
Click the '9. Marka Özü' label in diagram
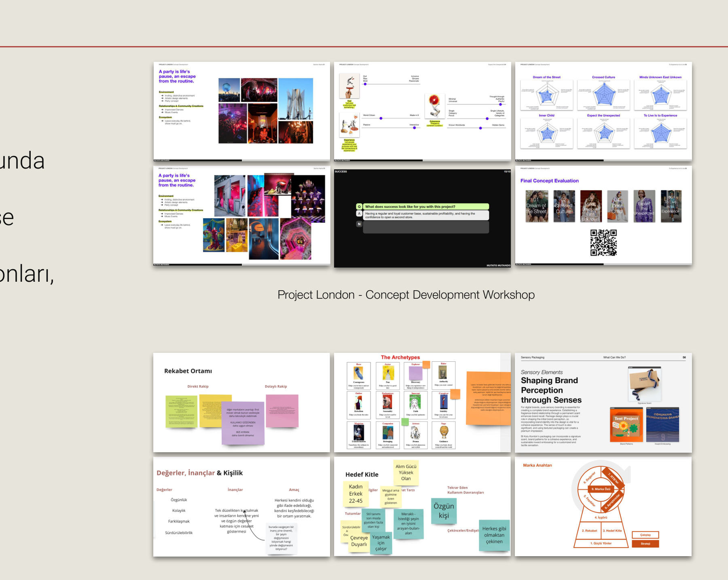coord(601,489)
